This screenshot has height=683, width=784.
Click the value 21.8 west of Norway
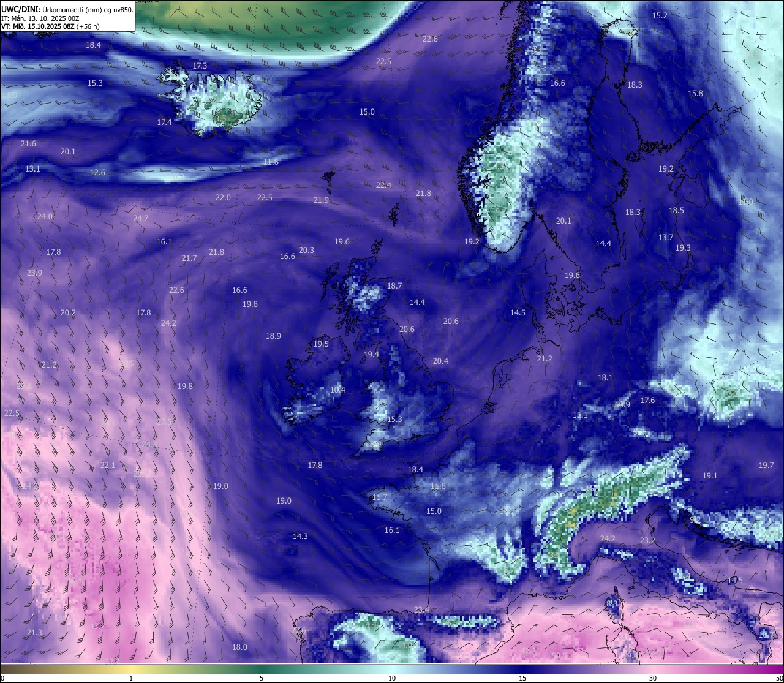pos(423,194)
